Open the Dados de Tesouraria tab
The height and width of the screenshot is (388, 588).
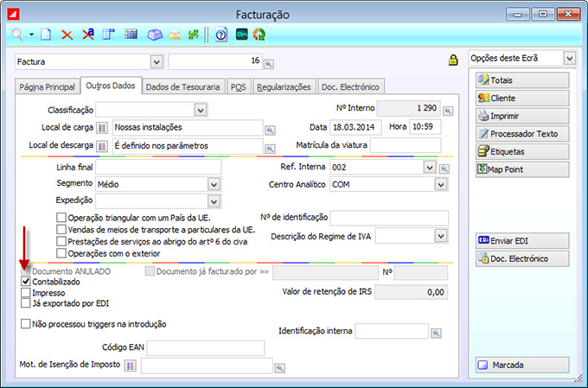pyautogui.click(x=182, y=86)
